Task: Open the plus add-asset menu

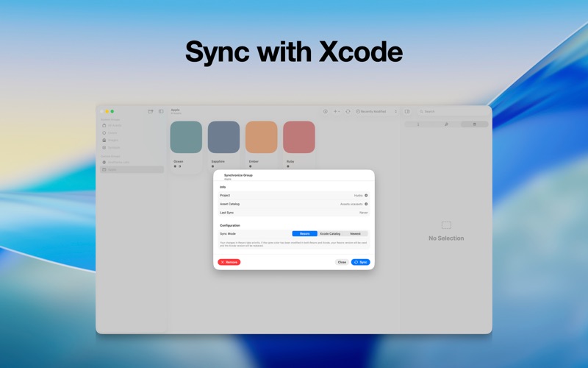Action: coord(337,112)
